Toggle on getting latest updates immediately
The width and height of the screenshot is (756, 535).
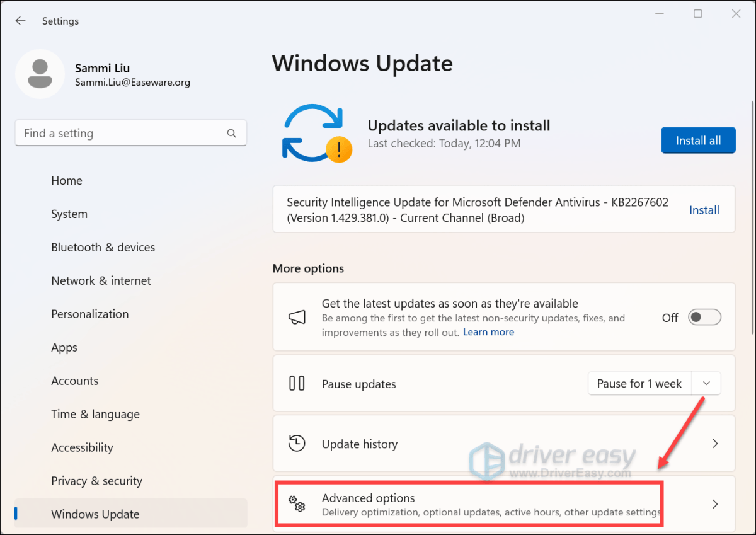(x=704, y=317)
